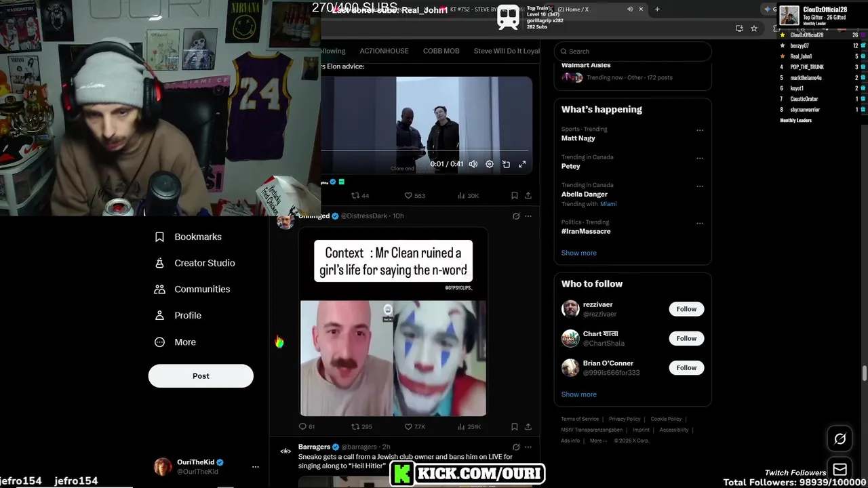The width and height of the screenshot is (868, 488).
Task: Open the DistressDark handle link
Action: (x=363, y=216)
